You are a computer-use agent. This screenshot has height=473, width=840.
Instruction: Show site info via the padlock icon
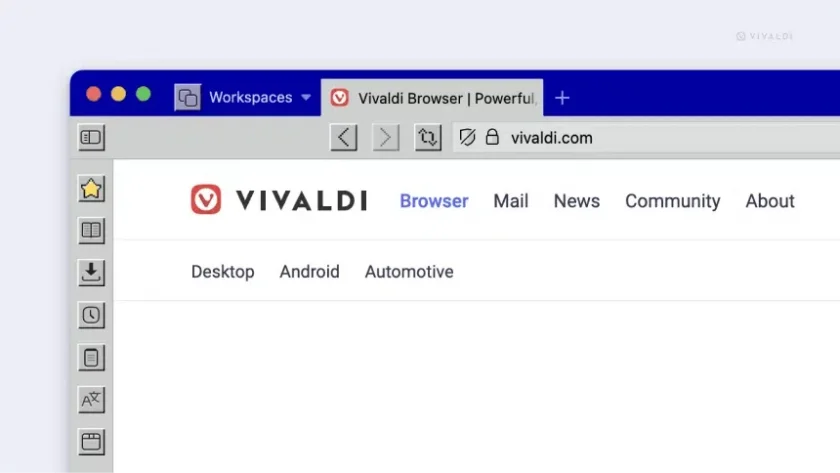point(492,137)
